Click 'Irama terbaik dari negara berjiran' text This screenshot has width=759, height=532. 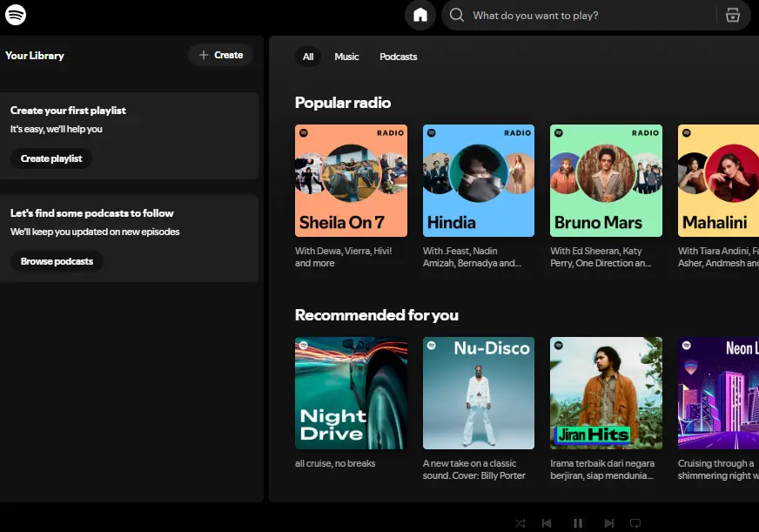pos(602,469)
